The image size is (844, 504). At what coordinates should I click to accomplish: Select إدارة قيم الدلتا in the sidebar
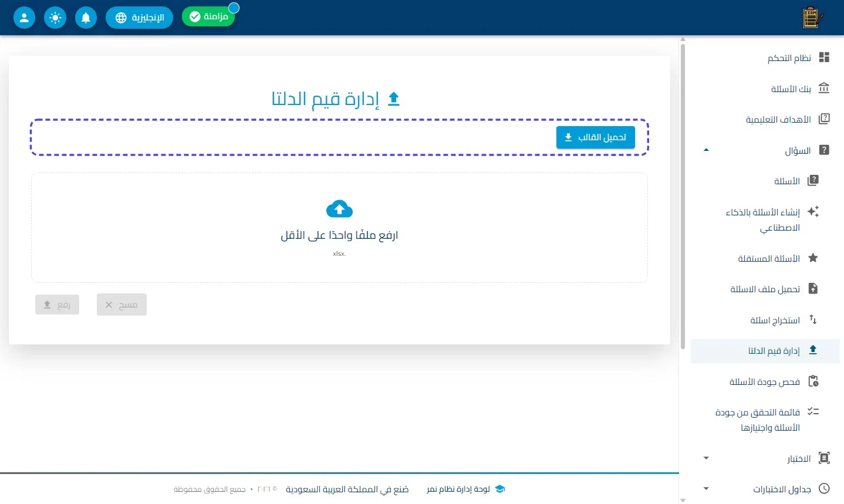coord(765,350)
